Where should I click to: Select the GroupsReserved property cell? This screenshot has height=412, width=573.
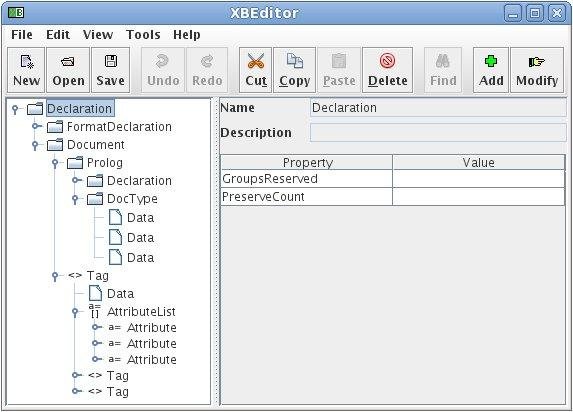(307, 179)
